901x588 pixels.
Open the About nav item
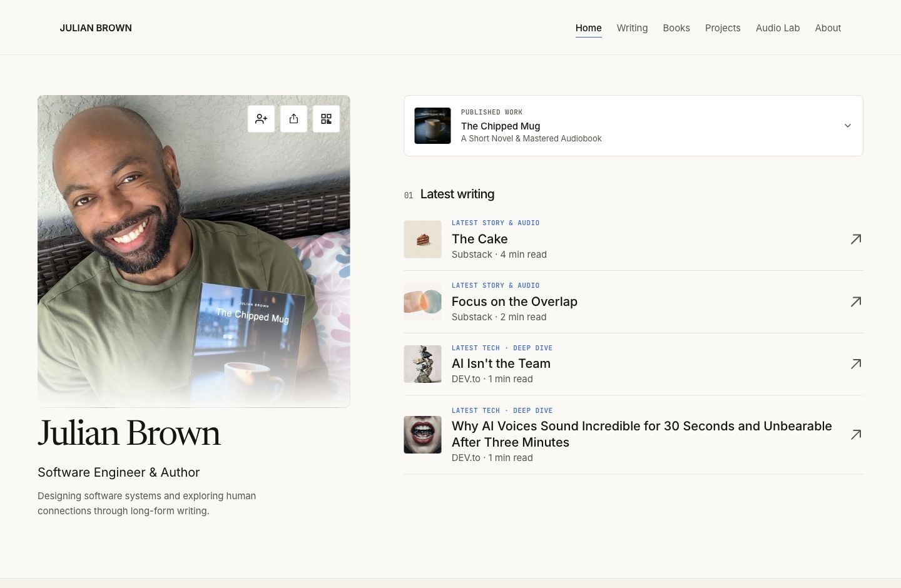828,28
